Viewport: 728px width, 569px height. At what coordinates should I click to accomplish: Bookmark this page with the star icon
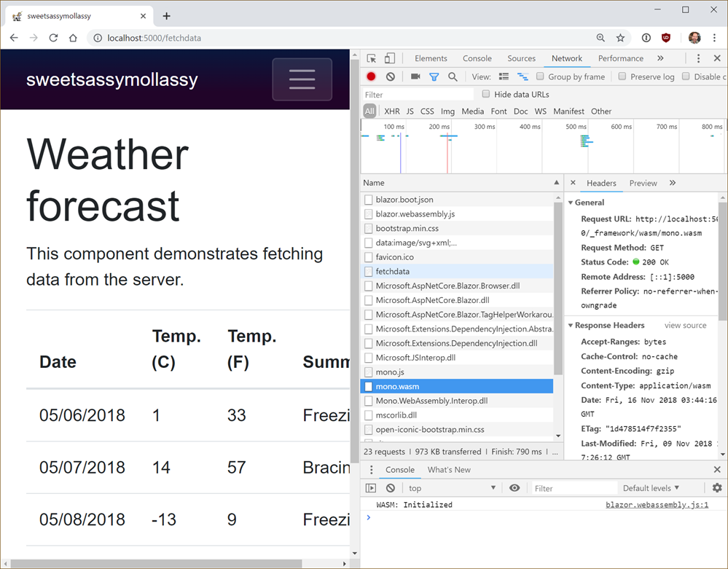(620, 38)
